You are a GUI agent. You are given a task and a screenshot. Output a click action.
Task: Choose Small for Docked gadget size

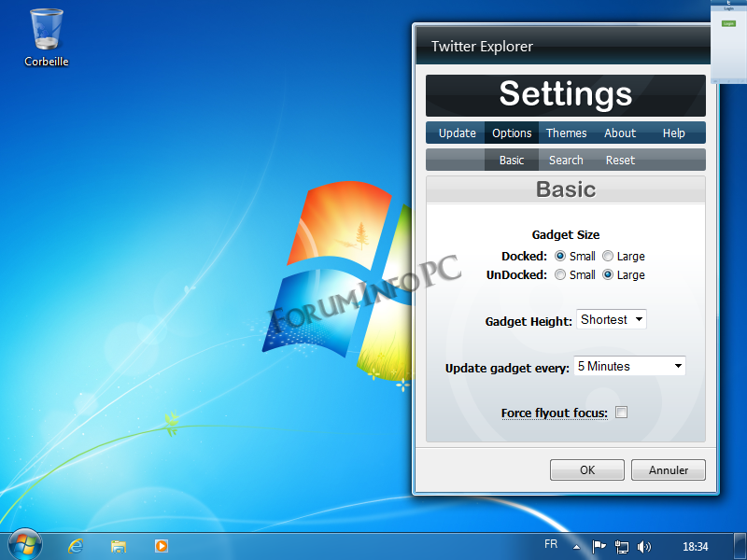[560, 256]
